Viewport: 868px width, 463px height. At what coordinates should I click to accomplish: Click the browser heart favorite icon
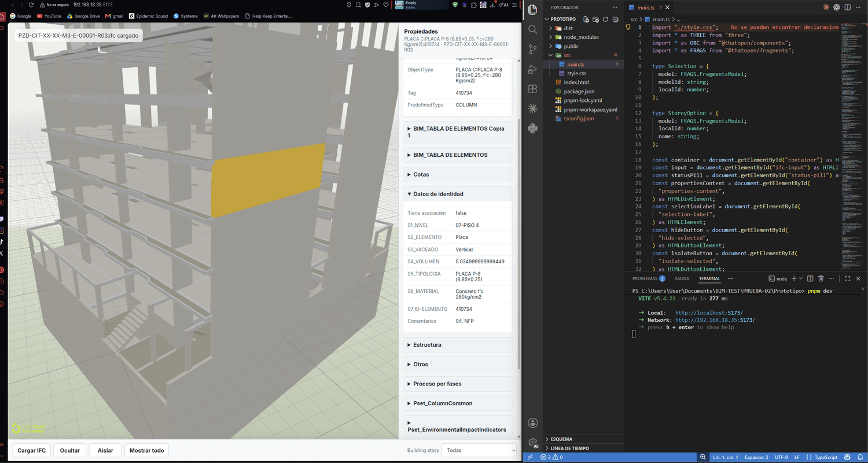point(385,5)
